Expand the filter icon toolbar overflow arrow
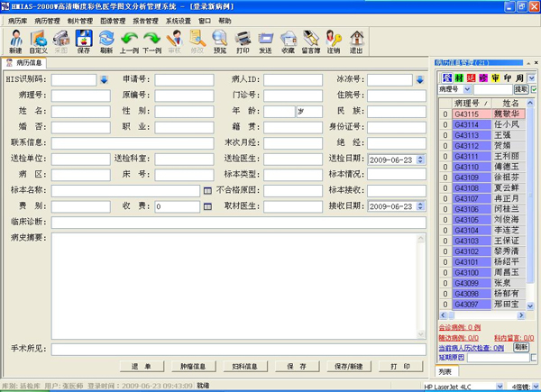 click(532, 78)
